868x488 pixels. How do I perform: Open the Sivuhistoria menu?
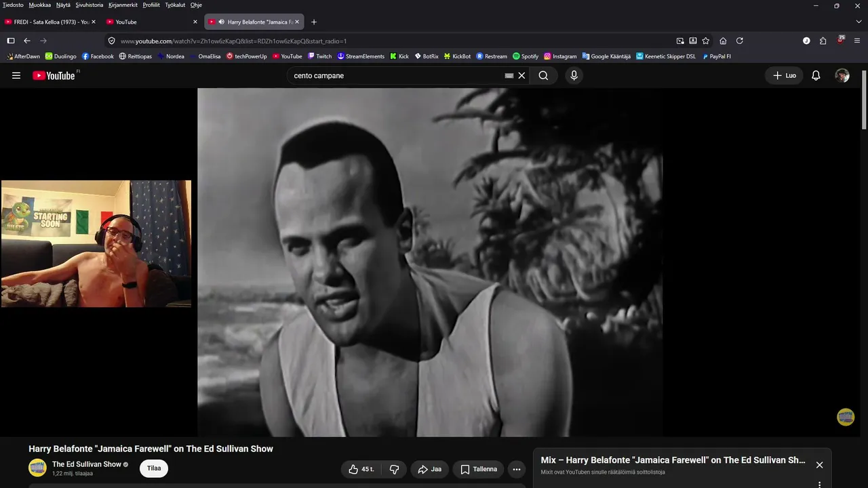pos(90,5)
